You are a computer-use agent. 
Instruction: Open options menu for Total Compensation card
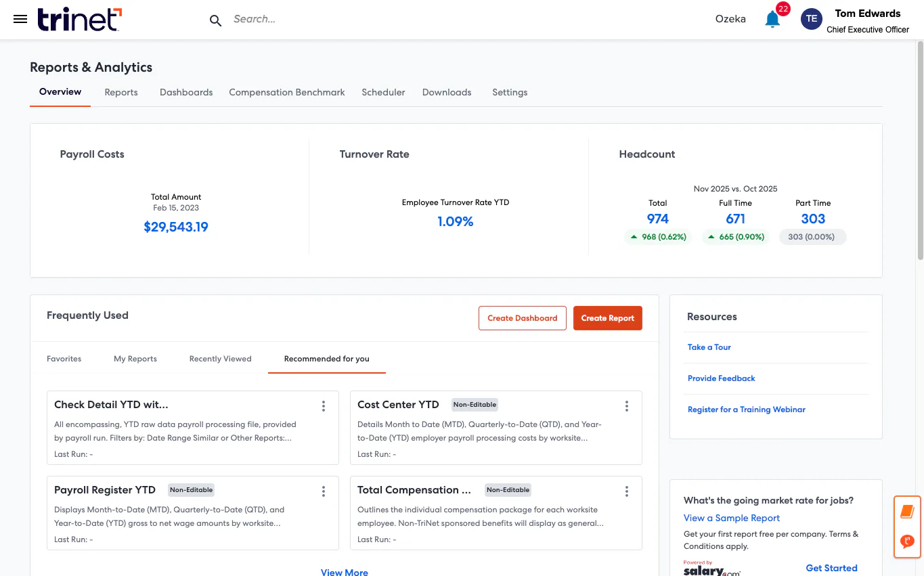click(627, 491)
